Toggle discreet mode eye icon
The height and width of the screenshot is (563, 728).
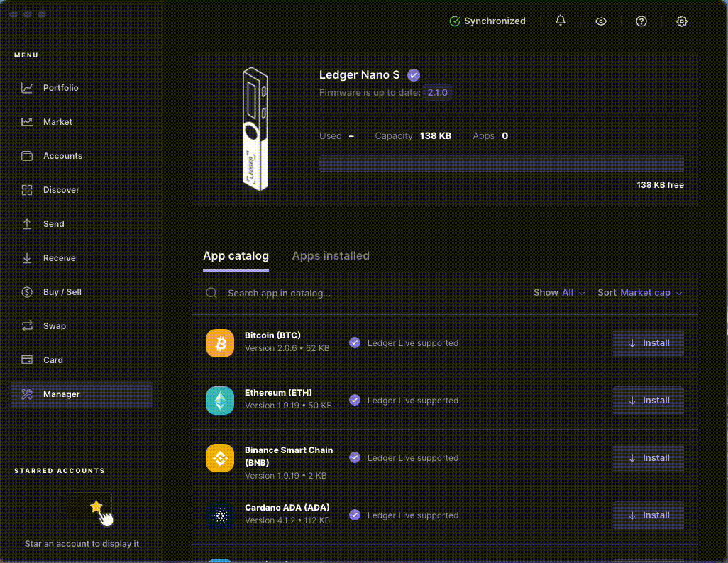601,21
